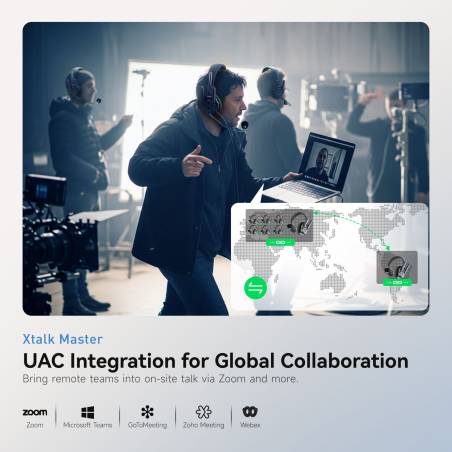Click the 'Bring remote teams' subtitle text
The width and height of the screenshot is (452, 452).
click(160, 379)
